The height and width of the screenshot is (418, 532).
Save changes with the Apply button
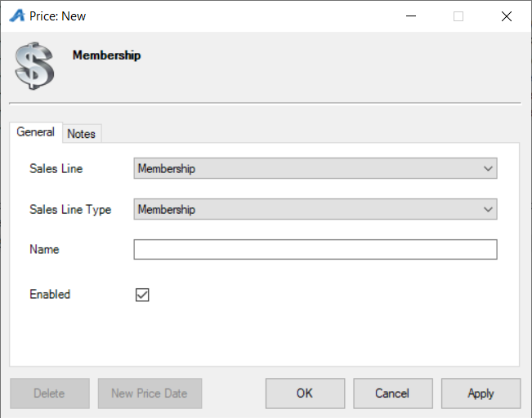(481, 394)
